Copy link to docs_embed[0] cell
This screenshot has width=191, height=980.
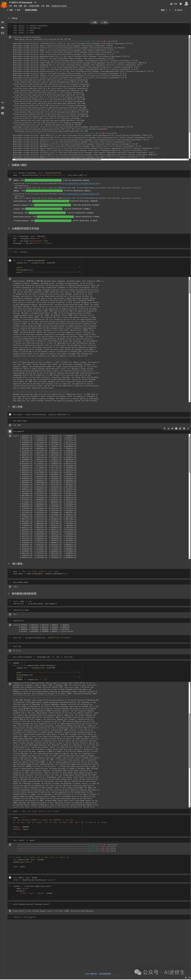click(172, 429)
